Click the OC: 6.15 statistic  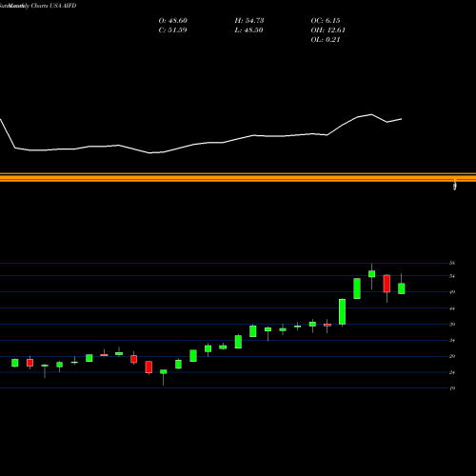pos(326,21)
